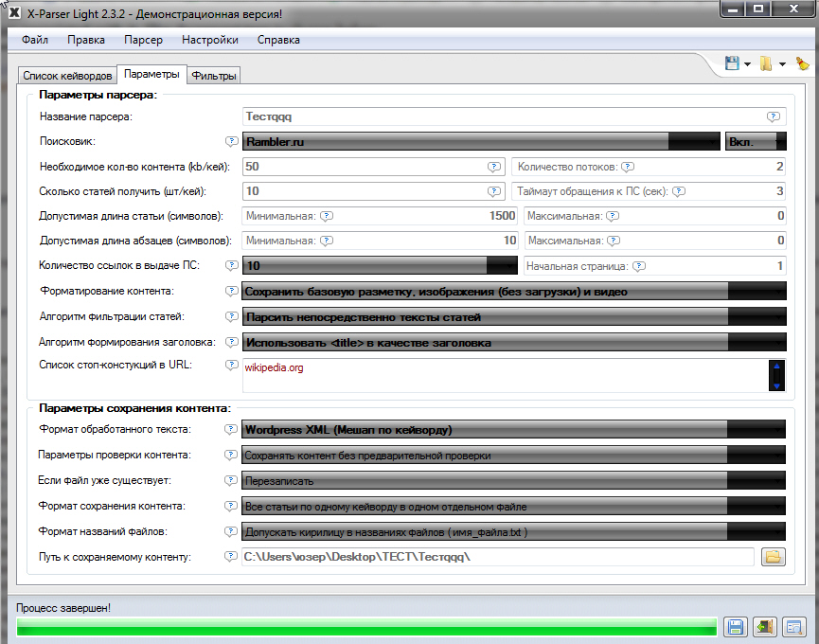Switch to the Фильтры tab
Viewport: 819px width, 644px height.
pos(214,76)
